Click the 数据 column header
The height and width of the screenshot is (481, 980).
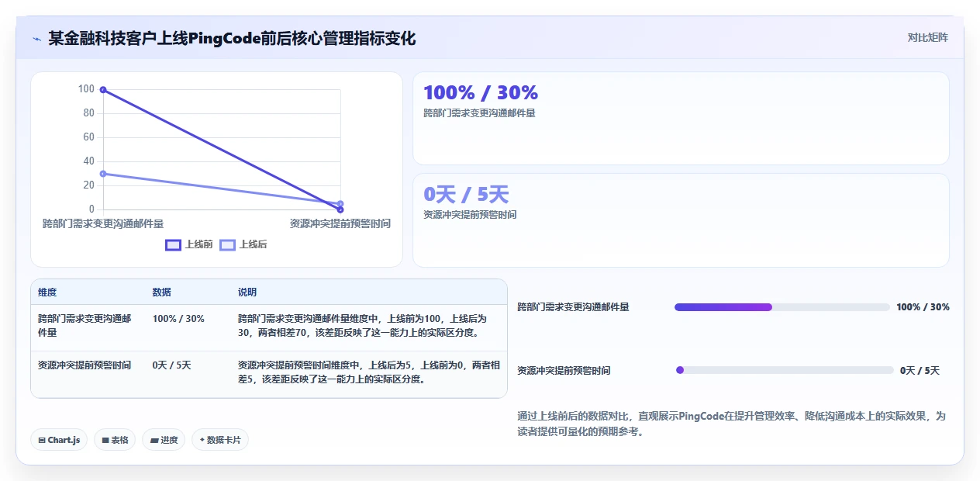162,292
